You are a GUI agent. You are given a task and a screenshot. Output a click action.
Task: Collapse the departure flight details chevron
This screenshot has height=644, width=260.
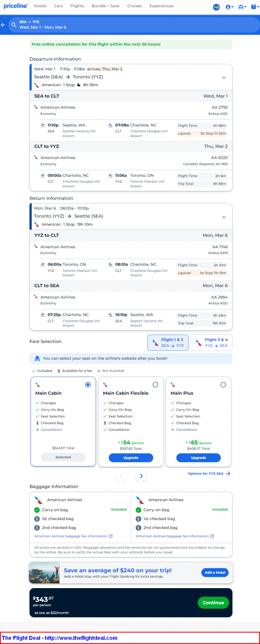(224, 78)
